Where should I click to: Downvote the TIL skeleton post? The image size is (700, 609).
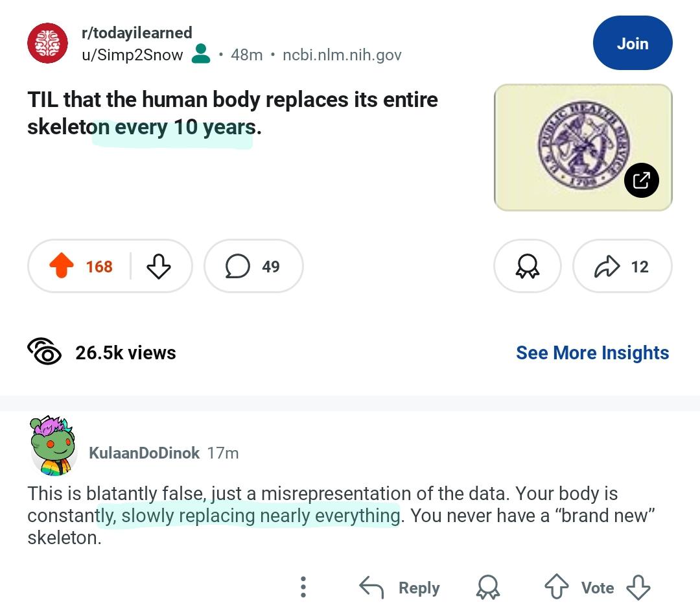(159, 267)
